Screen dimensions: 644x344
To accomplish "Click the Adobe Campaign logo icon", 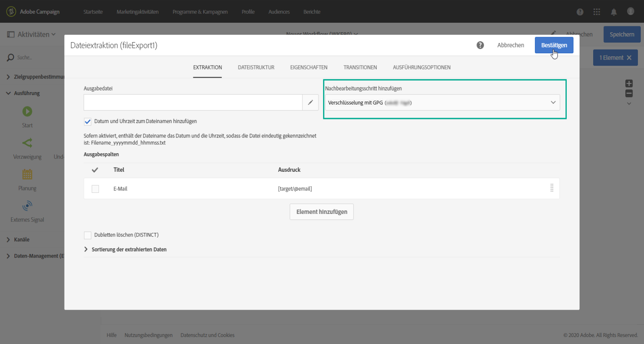I will click(11, 12).
